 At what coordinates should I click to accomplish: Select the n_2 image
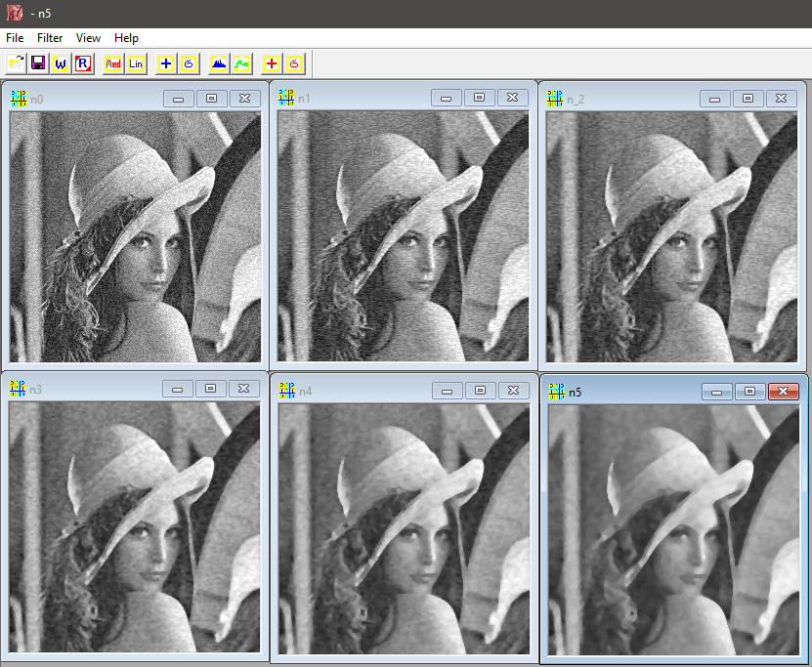(x=671, y=237)
